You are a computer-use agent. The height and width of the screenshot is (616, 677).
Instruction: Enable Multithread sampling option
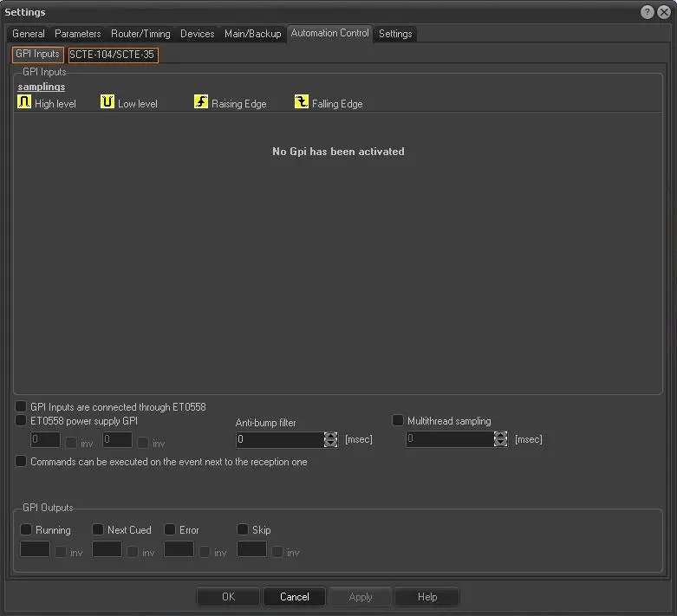coord(398,420)
